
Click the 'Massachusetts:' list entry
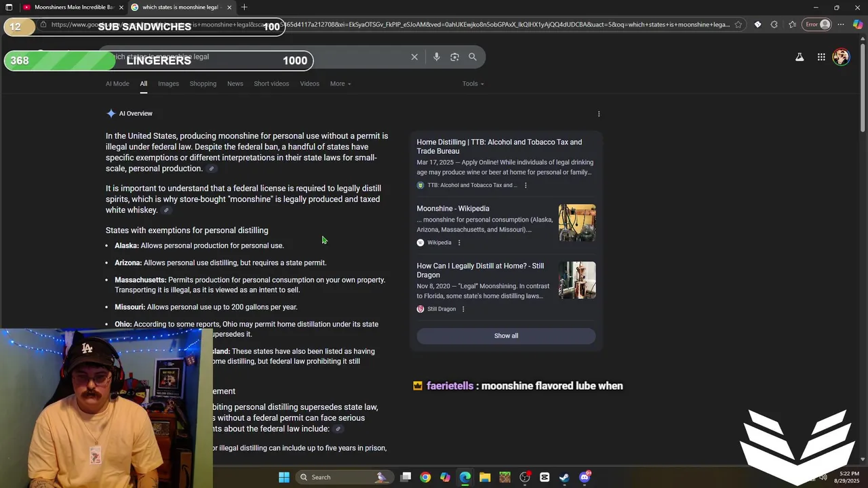250,285
